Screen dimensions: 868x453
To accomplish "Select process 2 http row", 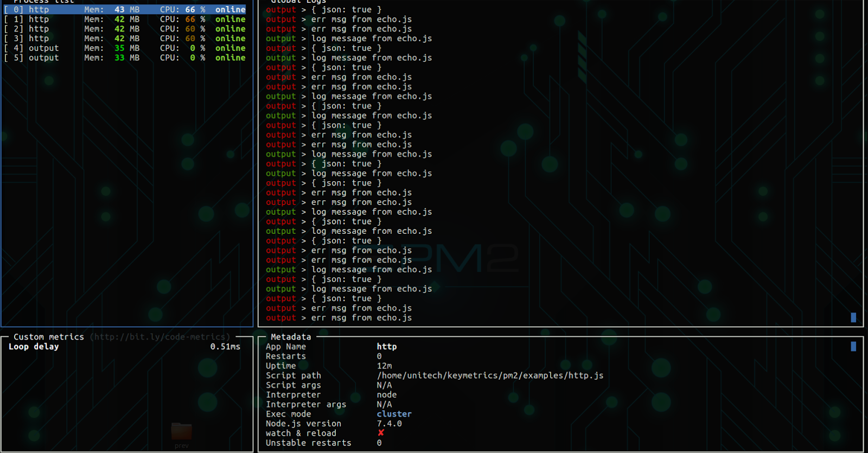I will pos(125,29).
